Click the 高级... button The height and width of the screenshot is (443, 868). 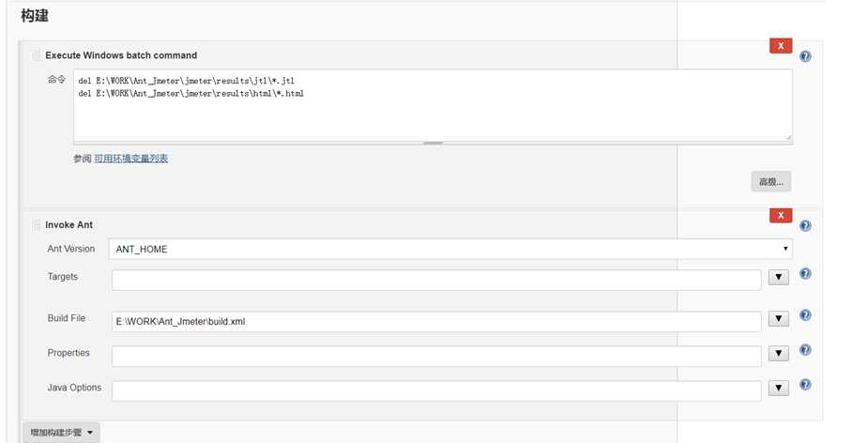[771, 182]
